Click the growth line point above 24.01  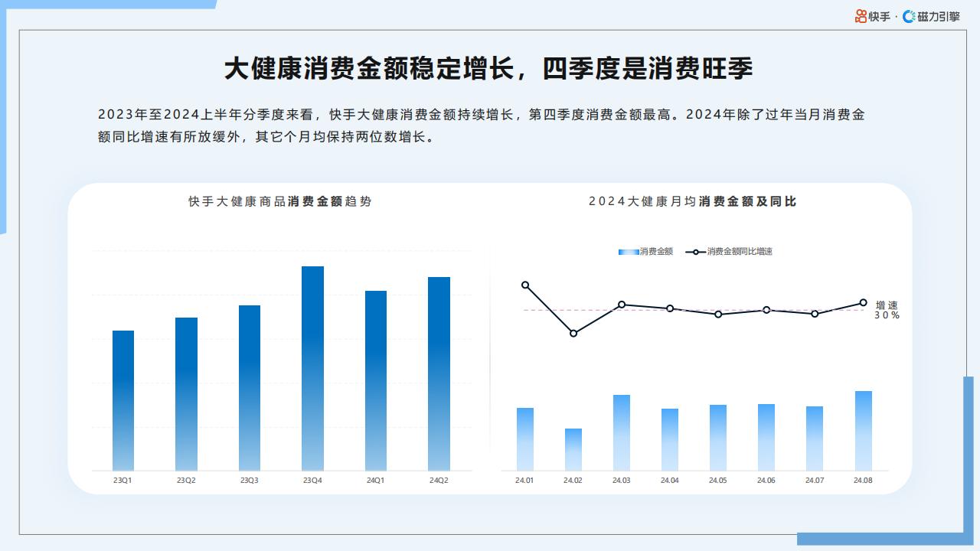(x=525, y=285)
